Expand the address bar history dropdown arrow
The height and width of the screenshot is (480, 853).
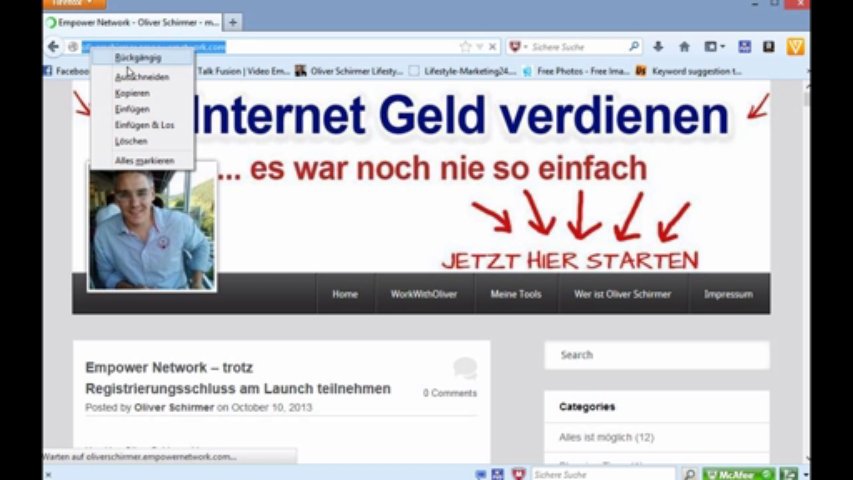pyautogui.click(x=479, y=47)
